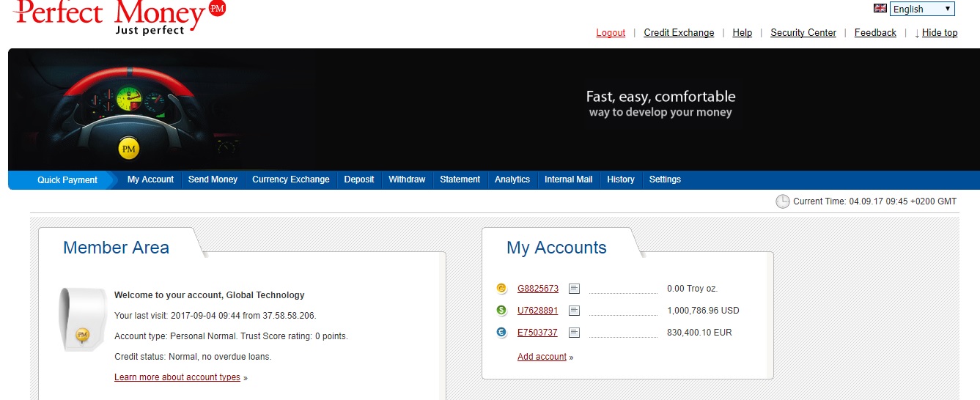Image resolution: width=980 pixels, height=400 pixels.
Task: Click the 830,400.10 EUR balance
Action: coord(699,333)
